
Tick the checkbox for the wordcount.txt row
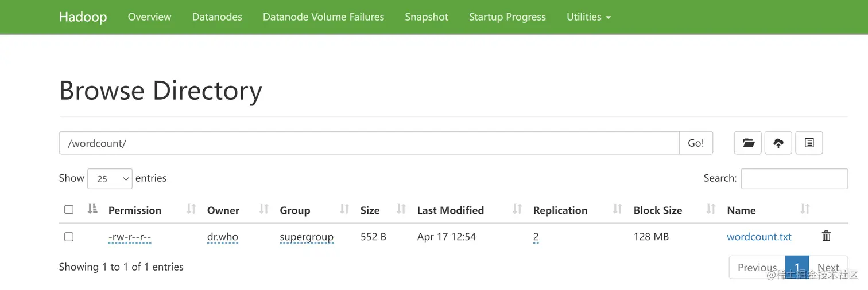tap(69, 237)
